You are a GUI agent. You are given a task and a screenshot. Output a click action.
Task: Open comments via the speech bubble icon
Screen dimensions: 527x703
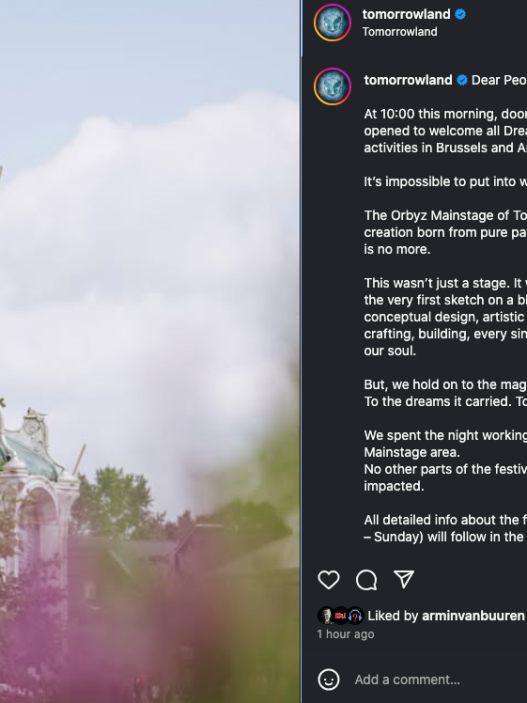click(x=366, y=580)
